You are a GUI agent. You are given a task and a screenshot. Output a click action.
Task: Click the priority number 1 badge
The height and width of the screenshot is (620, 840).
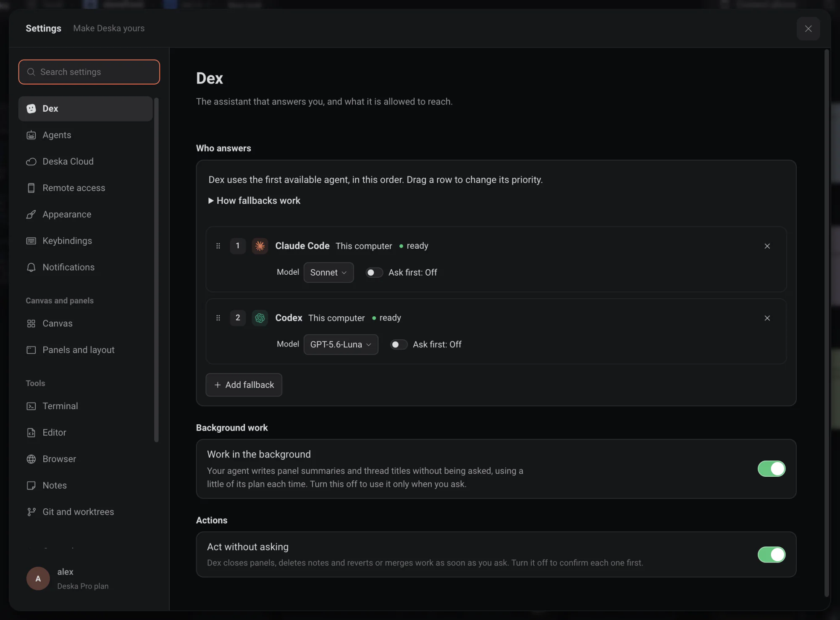(x=238, y=246)
